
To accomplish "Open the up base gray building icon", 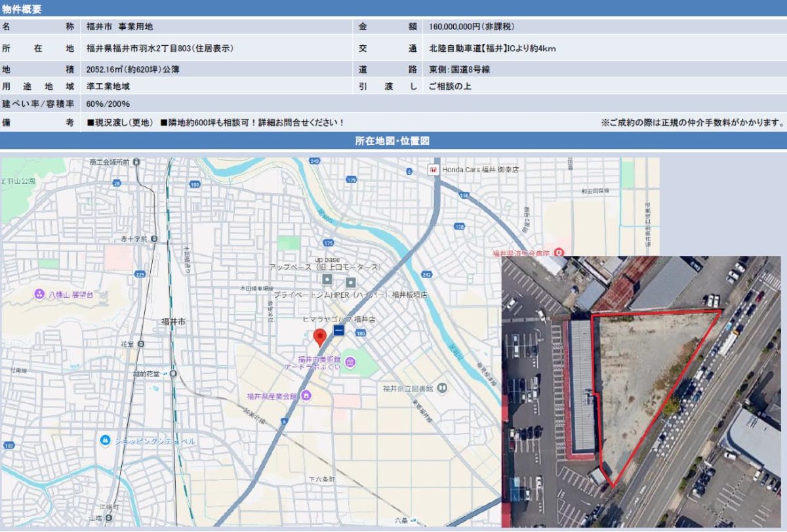I will click(327, 278).
